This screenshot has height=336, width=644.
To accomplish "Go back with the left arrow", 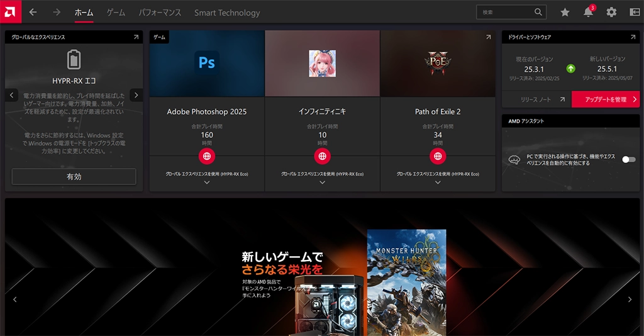I will (x=33, y=13).
